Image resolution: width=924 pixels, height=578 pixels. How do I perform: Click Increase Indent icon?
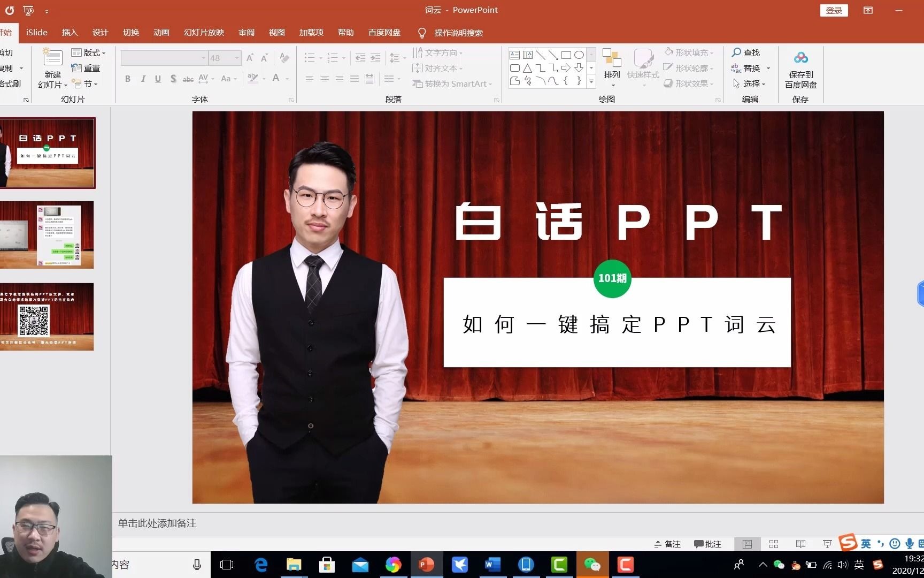[x=375, y=58]
